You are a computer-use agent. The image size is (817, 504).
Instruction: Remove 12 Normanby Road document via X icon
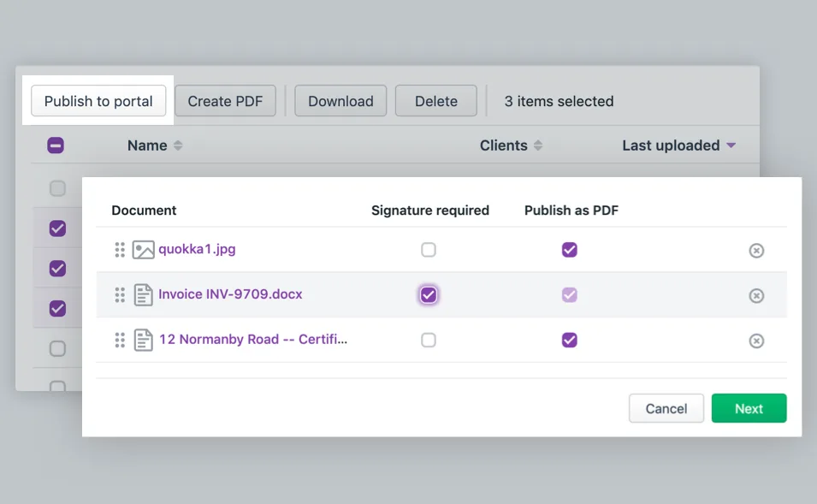point(756,341)
